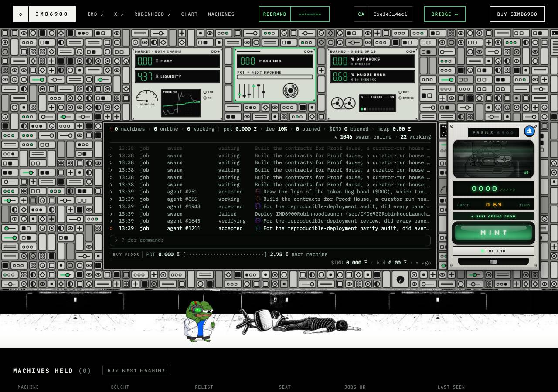Click the black round knob below the terminal
Viewport: 558px width, 392px height.
(400, 280)
